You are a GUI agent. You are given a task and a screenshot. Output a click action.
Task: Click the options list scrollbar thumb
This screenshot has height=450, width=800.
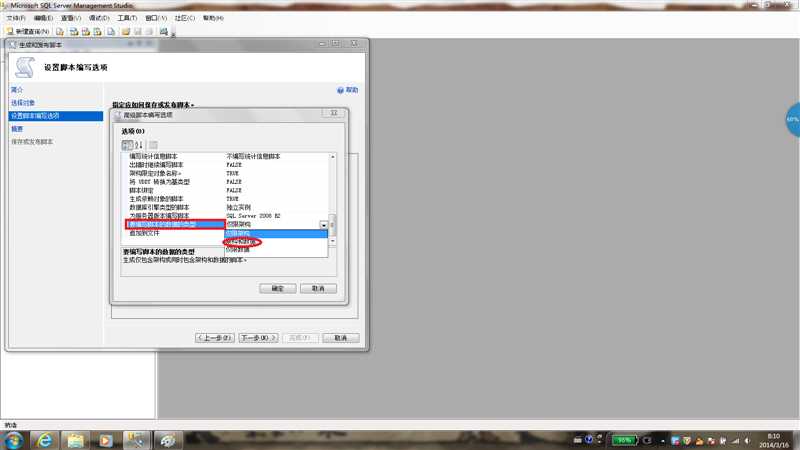[333, 224]
